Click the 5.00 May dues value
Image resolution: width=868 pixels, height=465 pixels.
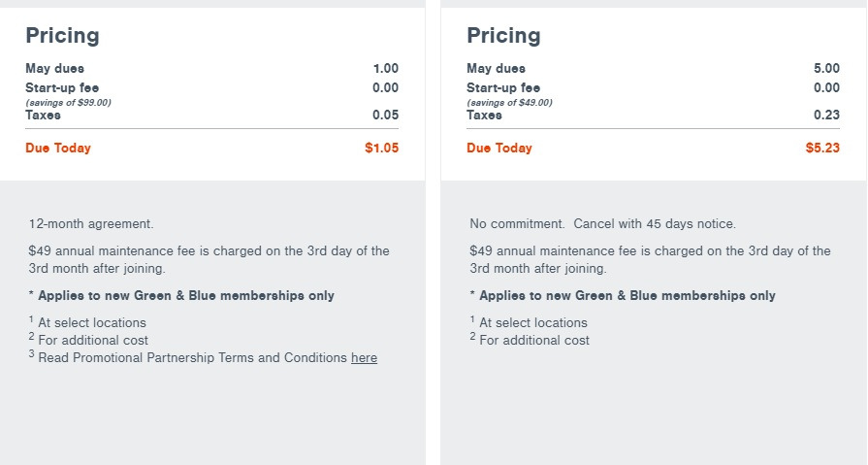[x=826, y=69]
